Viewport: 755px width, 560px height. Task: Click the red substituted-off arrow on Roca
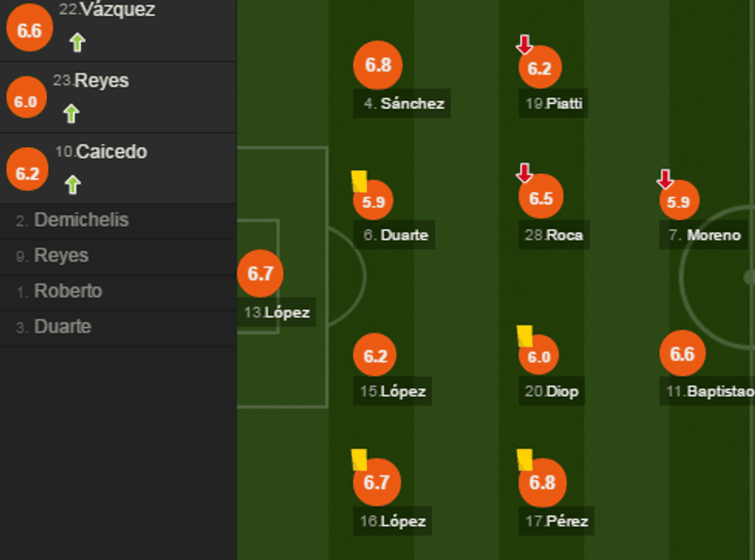524,173
